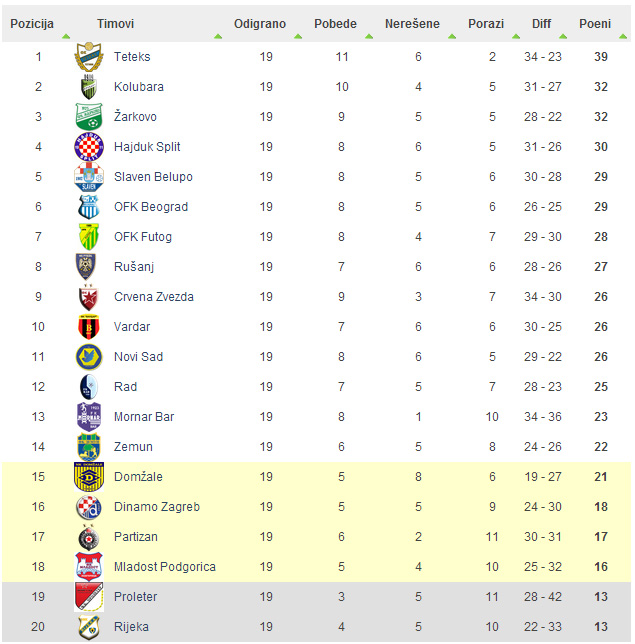Click the Teteks club crest

tap(89, 57)
